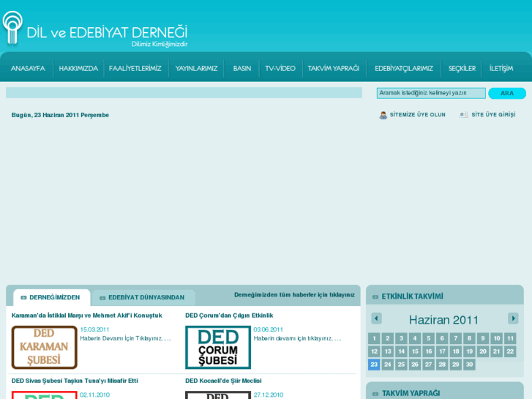The height and width of the screenshot is (399, 532).
Task: Open DED Kocaeli'de Şiir Meclisi headline
Action: tap(223, 381)
